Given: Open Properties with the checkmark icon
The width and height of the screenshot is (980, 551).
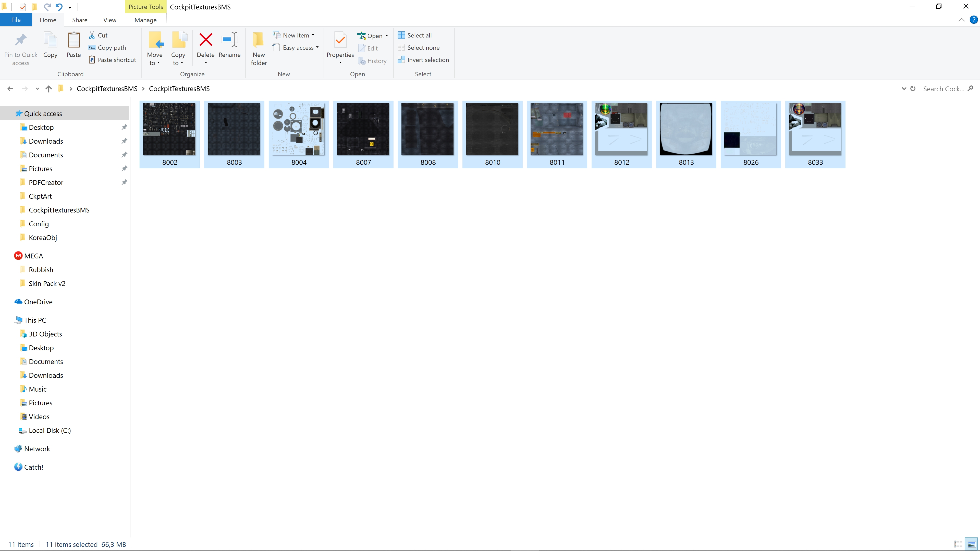Looking at the screenshot, I should (x=340, y=40).
